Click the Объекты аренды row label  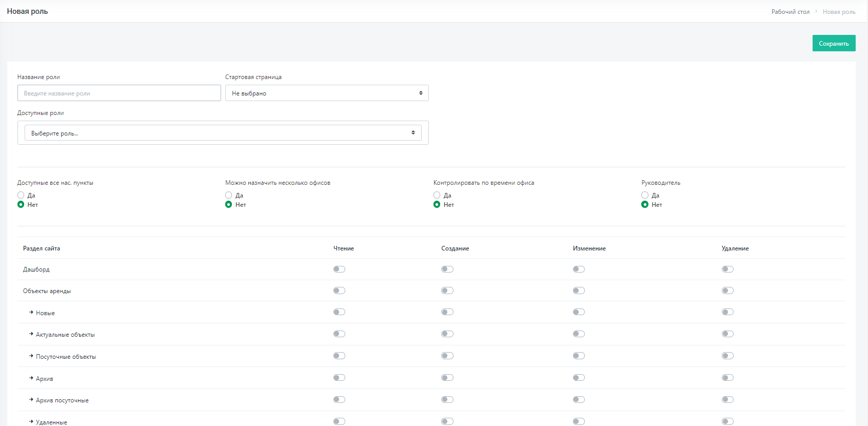(x=47, y=291)
